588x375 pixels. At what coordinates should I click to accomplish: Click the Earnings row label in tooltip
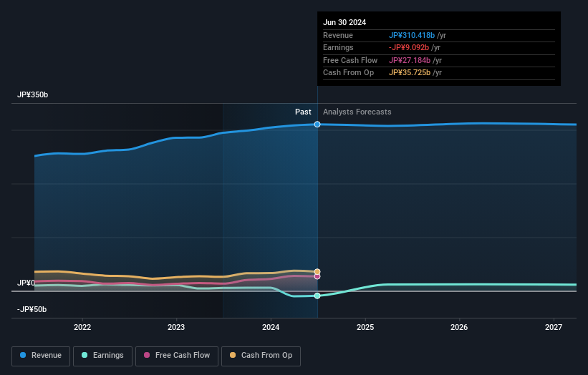click(338, 47)
